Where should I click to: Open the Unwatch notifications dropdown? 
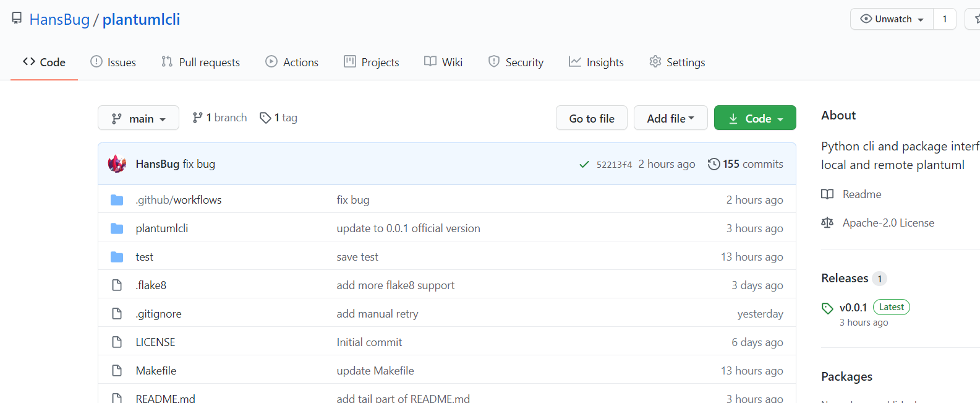pyautogui.click(x=892, y=19)
